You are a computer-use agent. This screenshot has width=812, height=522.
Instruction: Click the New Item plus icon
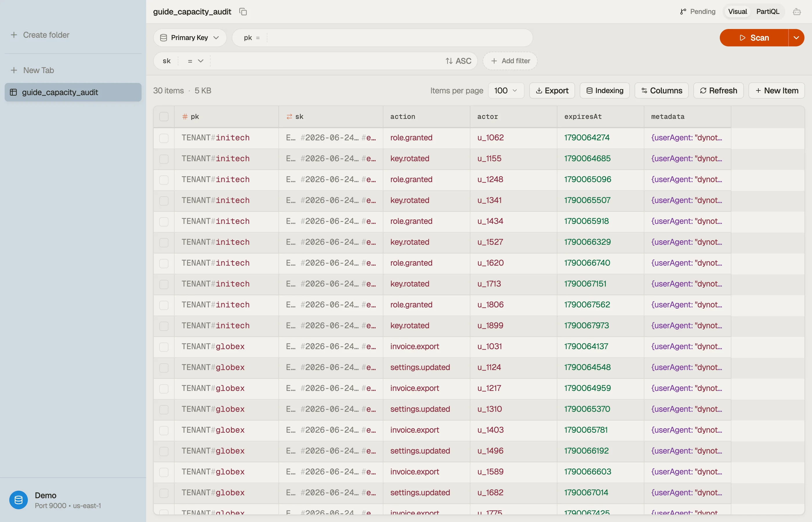(758, 90)
